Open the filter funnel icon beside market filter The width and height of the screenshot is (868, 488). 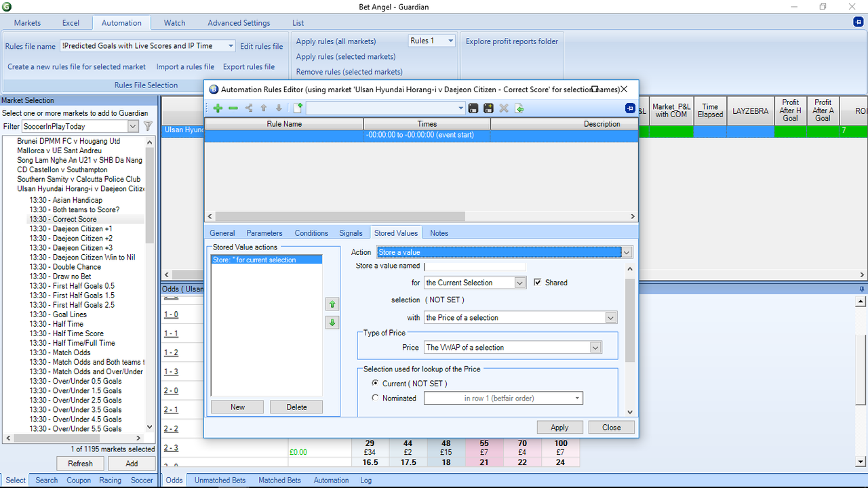pos(147,126)
